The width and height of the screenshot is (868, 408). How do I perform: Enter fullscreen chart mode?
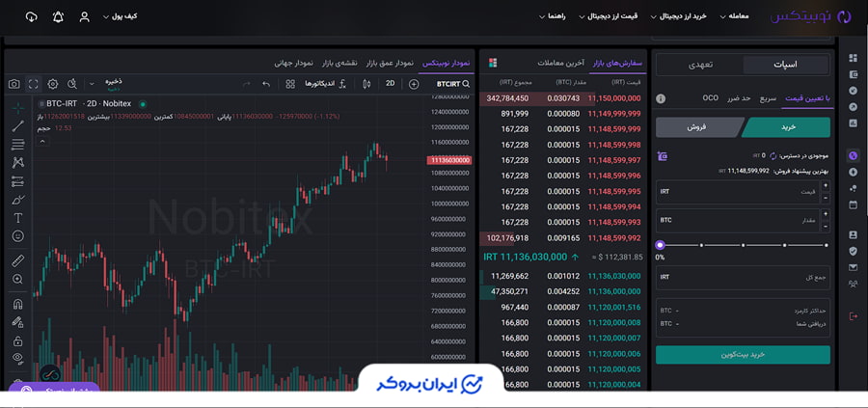34,84
